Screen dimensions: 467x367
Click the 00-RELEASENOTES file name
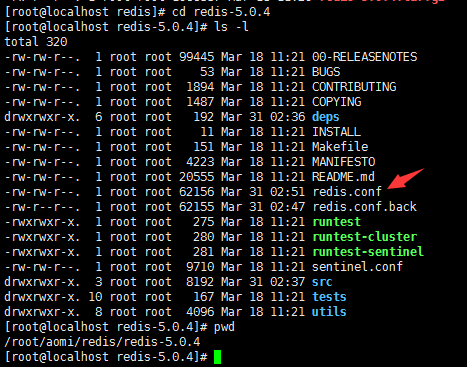click(x=364, y=57)
